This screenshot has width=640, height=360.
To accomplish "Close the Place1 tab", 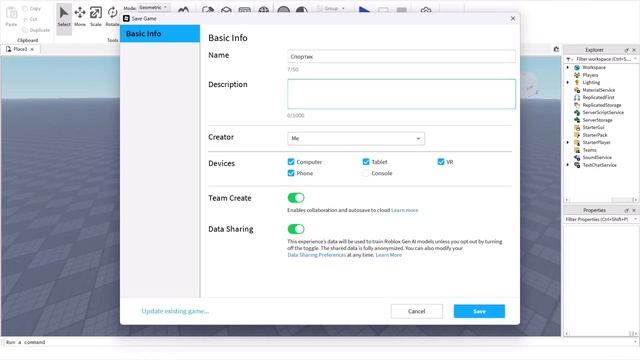I will pyautogui.click(x=32, y=49).
